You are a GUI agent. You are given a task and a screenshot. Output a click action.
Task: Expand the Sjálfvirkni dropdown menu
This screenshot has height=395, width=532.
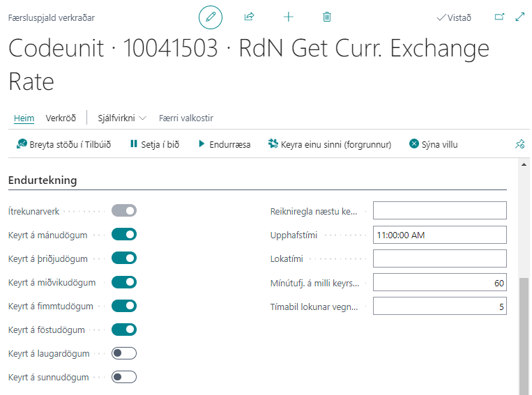click(122, 118)
